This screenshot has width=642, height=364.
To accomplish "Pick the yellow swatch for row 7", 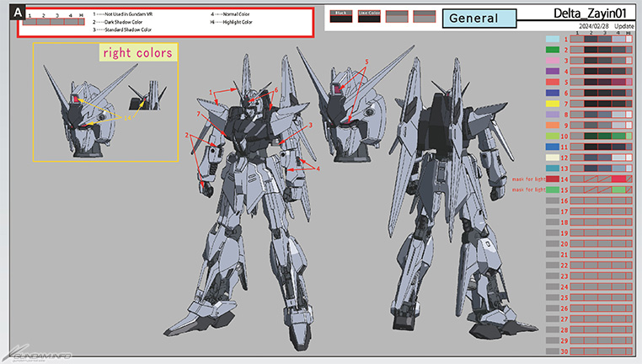I will click(553, 104).
